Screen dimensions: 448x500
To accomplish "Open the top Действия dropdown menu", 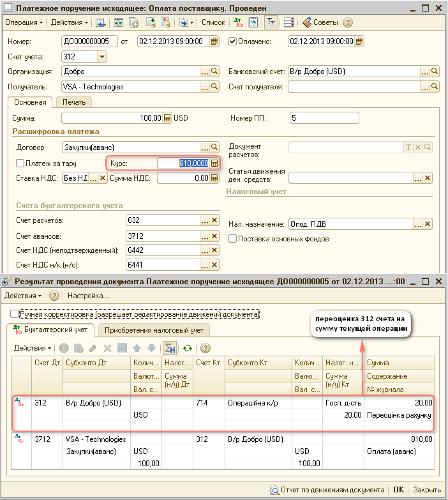I will [x=70, y=22].
